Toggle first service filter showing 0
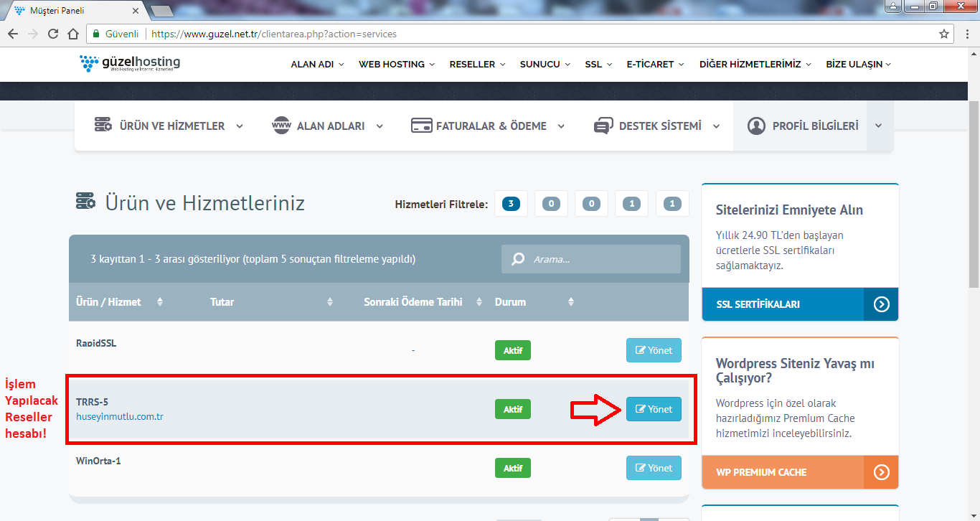Image resolution: width=980 pixels, height=521 pixels. 551,204
